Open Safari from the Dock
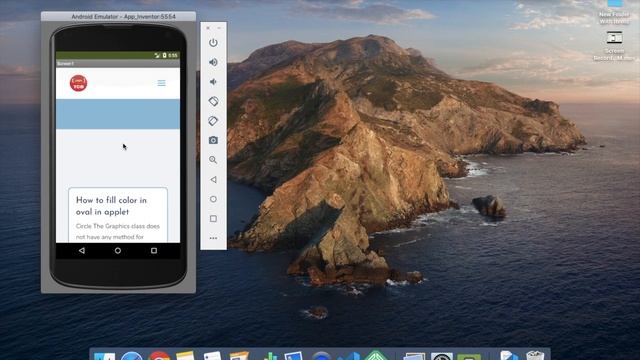 [131, 356]
